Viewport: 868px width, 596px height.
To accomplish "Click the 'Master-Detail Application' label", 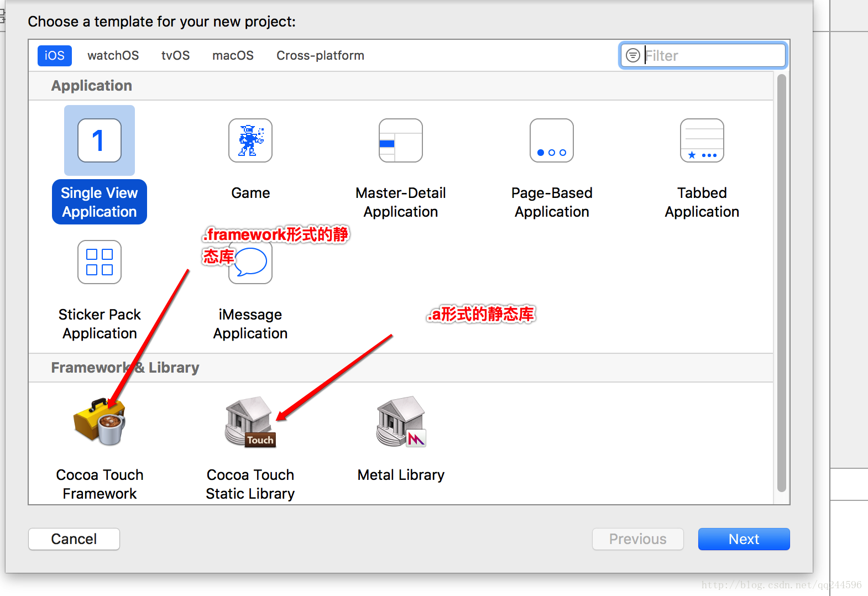I will 401,202.
